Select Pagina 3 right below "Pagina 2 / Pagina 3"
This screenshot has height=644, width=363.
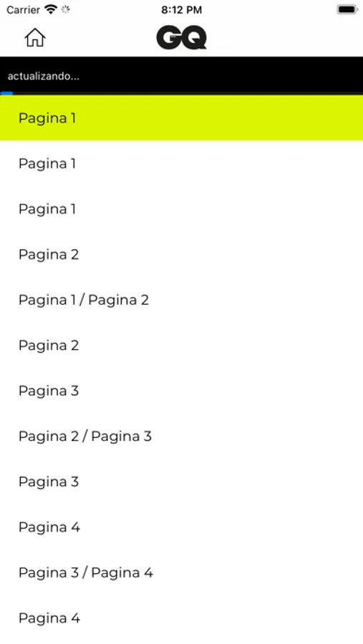pyautogui.click(x=181, y=482)
